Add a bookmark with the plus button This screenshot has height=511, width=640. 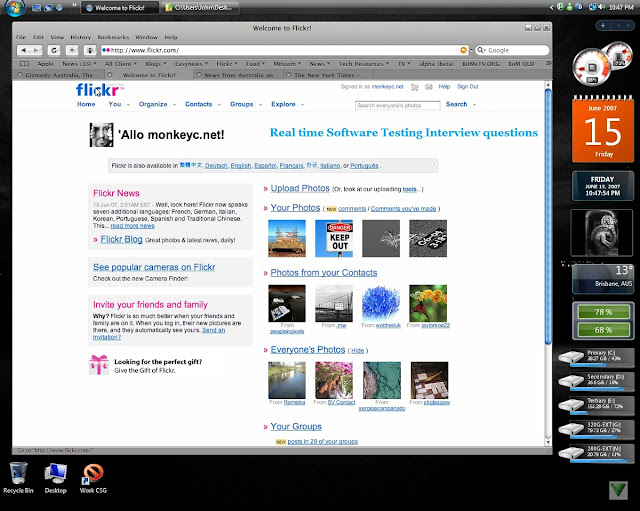(x=72, y=50)
